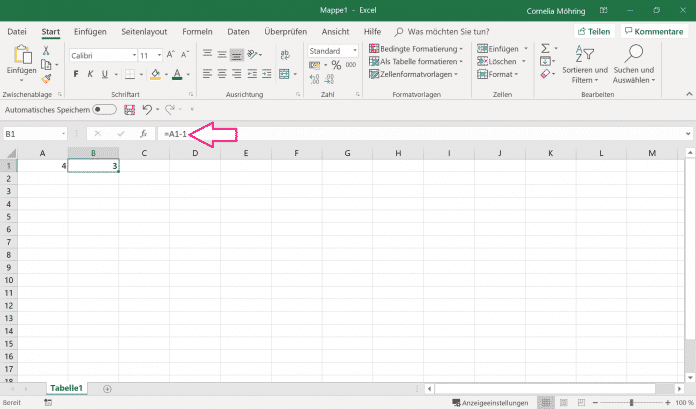Image resolution: width=696 pixels, height=409 pixels.
Task: Open the Kommentare pane
Action: pyautogui.click(x=654, y=31)
